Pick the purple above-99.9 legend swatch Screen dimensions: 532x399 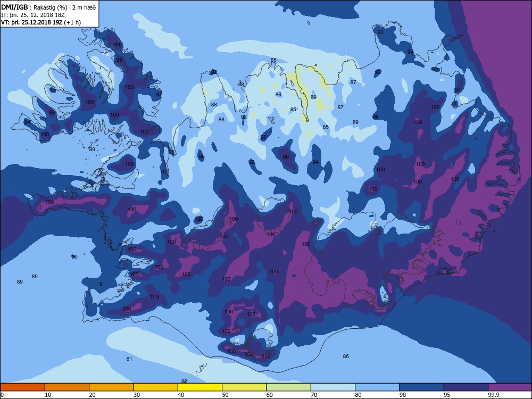click(510, 387)
